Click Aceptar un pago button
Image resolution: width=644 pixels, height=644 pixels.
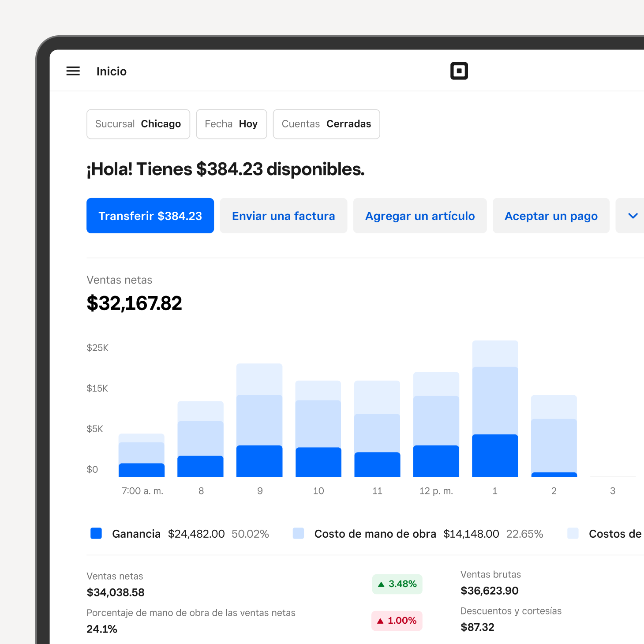pyautogui.click(x=551, y=216)
